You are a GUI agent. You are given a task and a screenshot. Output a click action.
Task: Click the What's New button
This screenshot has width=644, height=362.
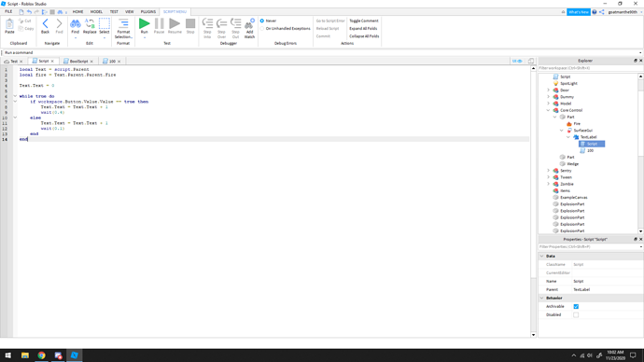(579, 12)
